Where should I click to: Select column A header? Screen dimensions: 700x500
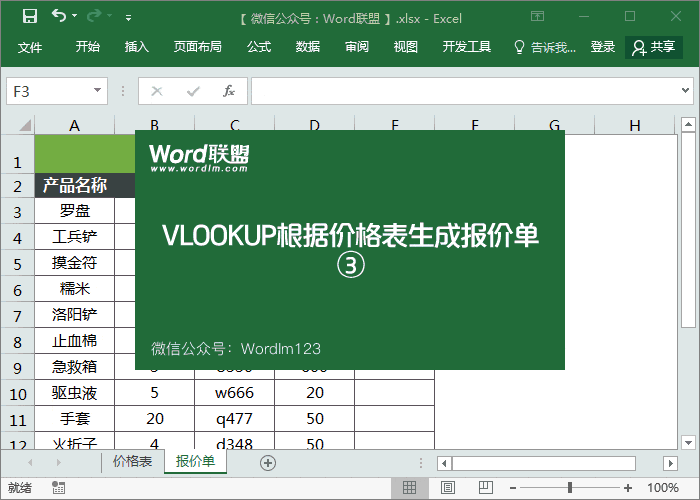[x=75, y=125]
